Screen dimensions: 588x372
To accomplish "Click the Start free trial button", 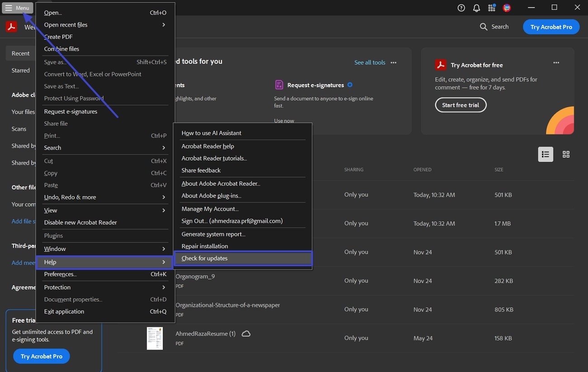I will 460,105.
